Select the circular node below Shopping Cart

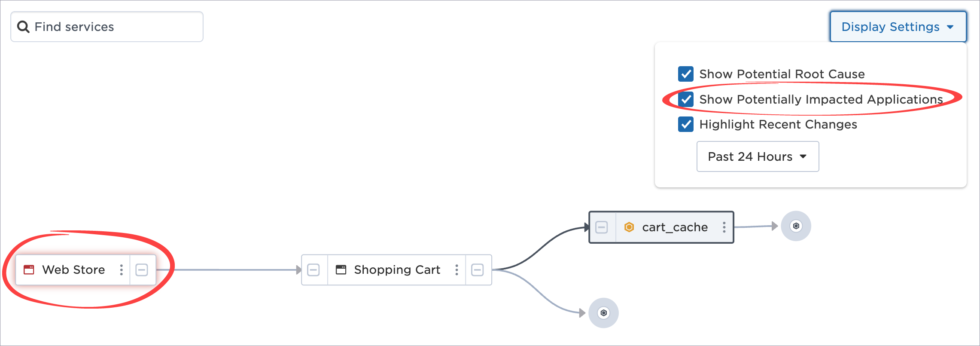[603, 313]
